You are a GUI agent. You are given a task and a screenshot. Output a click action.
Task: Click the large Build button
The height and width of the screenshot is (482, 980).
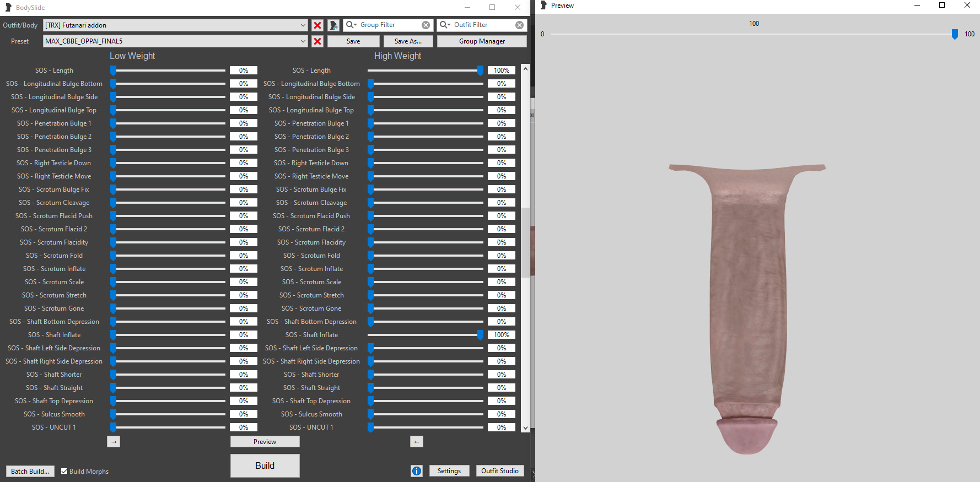[265, 465]
